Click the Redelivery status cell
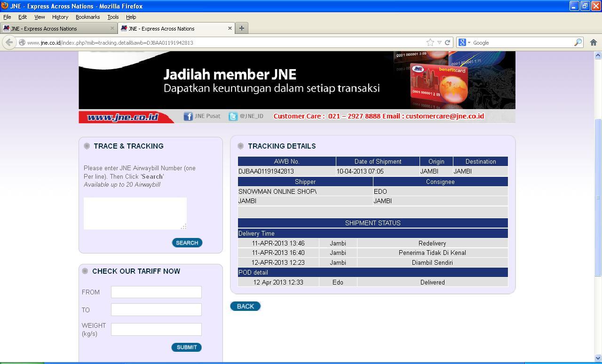 point(432,243)
